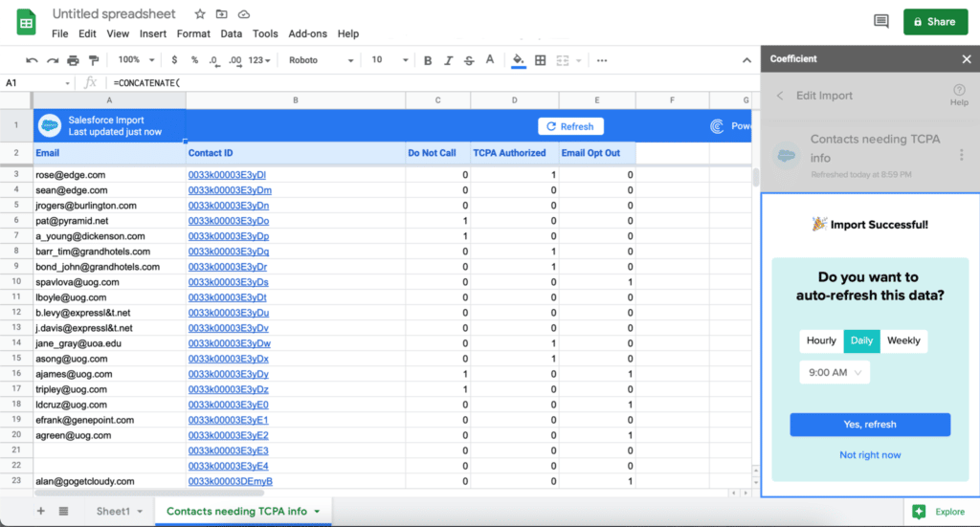Screen dimensions: 980x527
Task: Open comment history icon
Action: tap(881, 22)
